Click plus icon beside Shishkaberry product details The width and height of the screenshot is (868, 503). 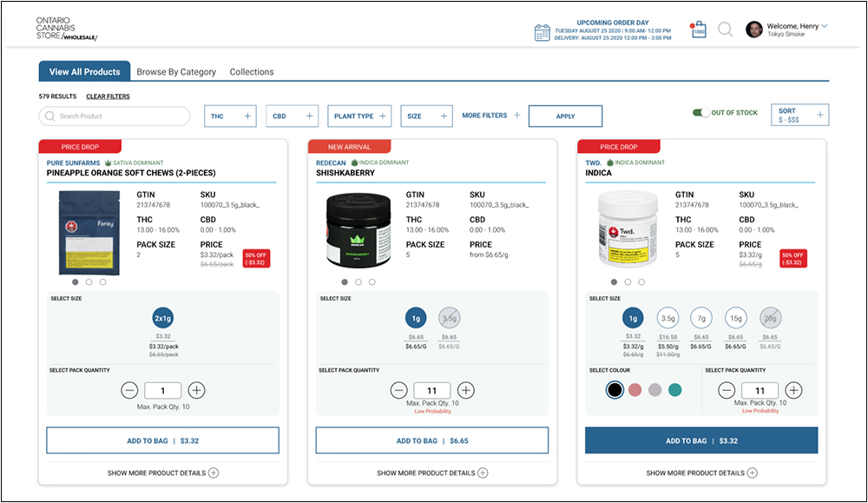483,473
